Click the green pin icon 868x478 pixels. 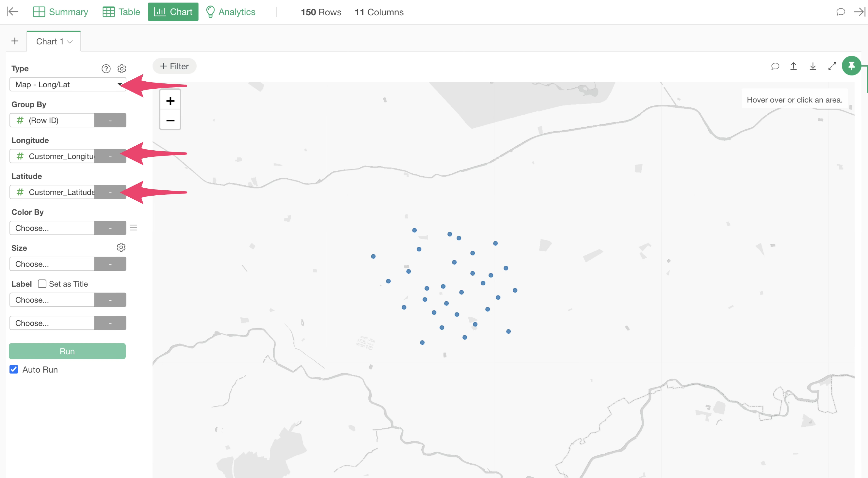click(x=851, y=66)
